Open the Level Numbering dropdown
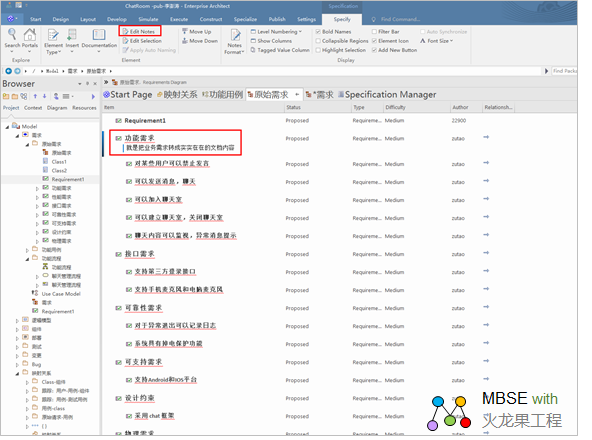Screen dimensions: 592x440 coord(276,32)
